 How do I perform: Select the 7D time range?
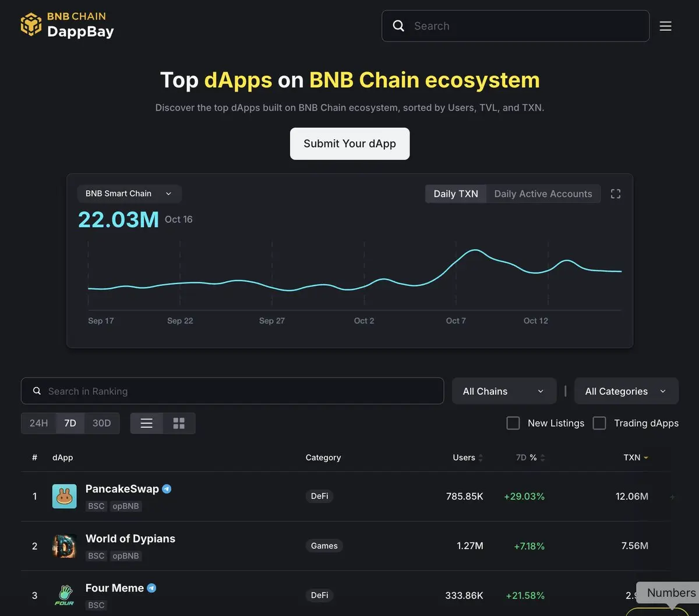pos(70,423)
